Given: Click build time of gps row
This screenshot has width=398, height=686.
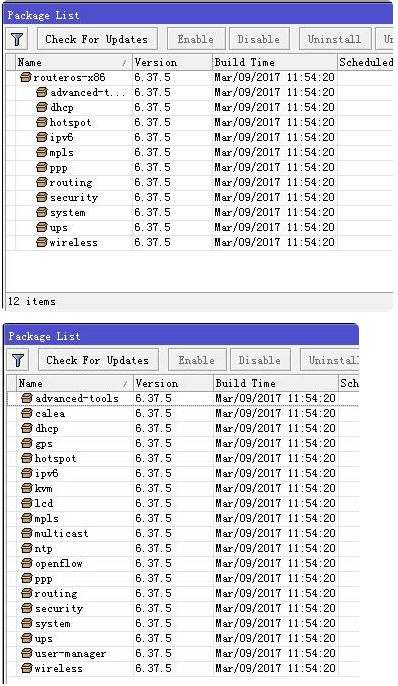Looking at the screenshot, I should [x=276, y=443].
